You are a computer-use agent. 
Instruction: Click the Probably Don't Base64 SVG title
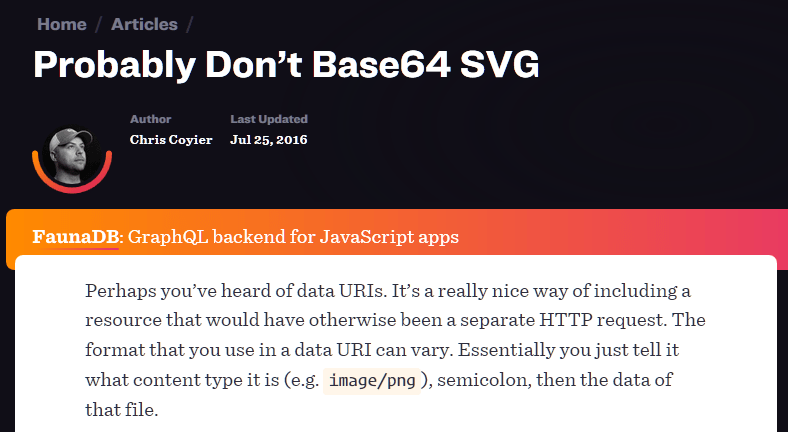coord(286,65)
